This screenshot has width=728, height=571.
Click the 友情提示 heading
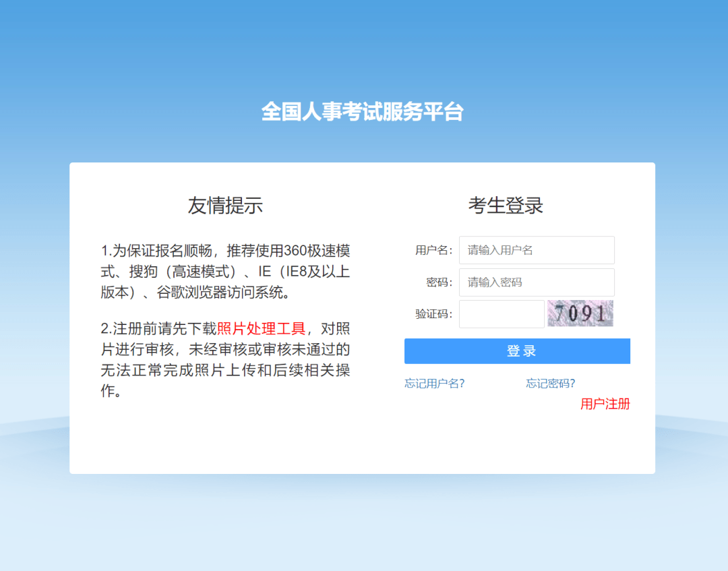pyautogui.click(x=225, y=205)
